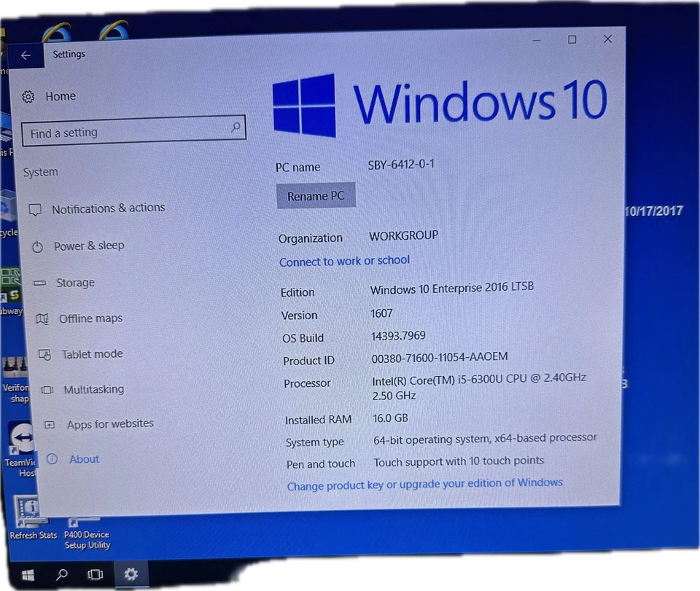Image resolution: width=700 pixels, height=591 pixels.
Task: Select Tablet mode in the sidebar
Action: coord(92,354)
